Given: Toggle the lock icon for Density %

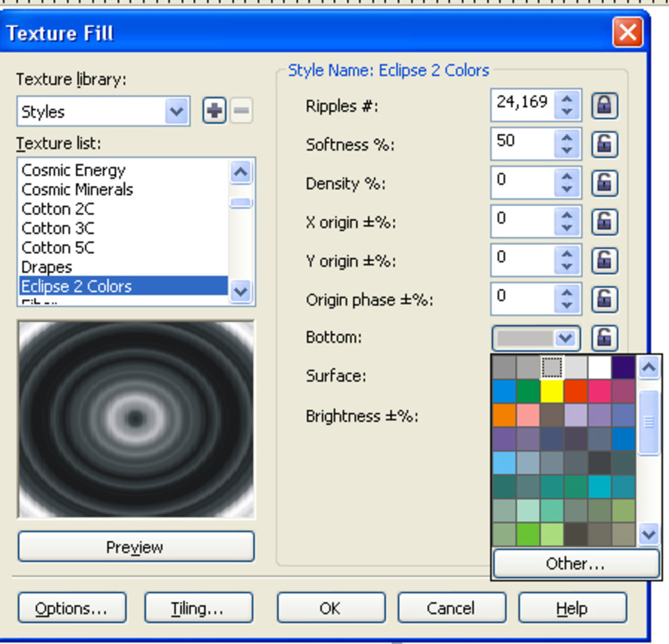Looking at the screenshot, I should tap(604, 183).
